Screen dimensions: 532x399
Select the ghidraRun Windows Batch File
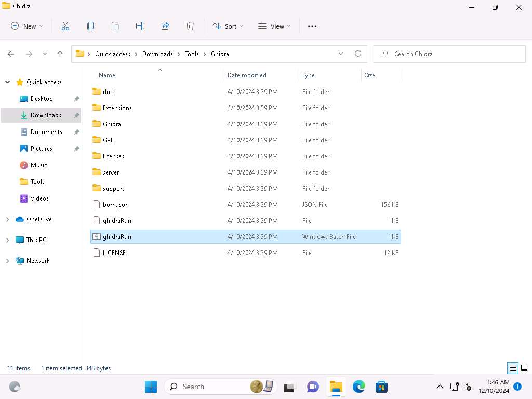(117, 237)
